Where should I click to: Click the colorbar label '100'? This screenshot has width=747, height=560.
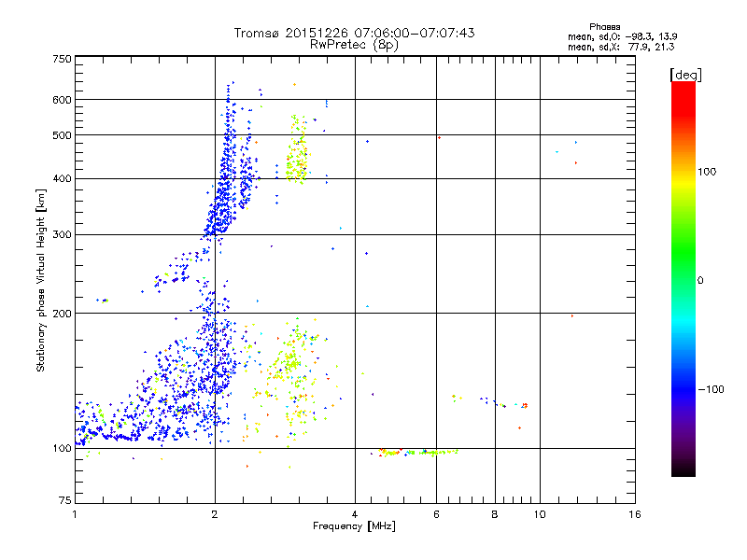pyautogui.click(x=707, y=172)
